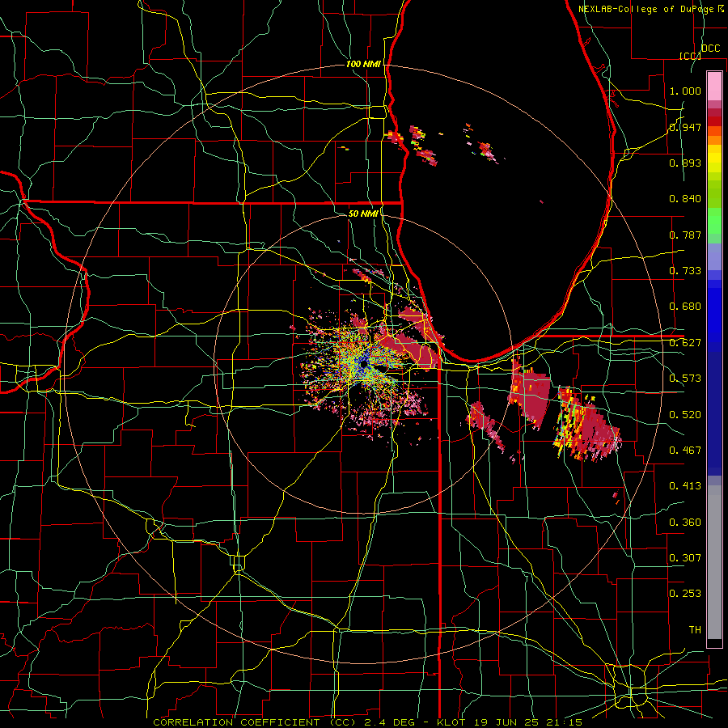Select the 0.307 scale value
The height and width of the screenshot is (728, 728).
685,558
